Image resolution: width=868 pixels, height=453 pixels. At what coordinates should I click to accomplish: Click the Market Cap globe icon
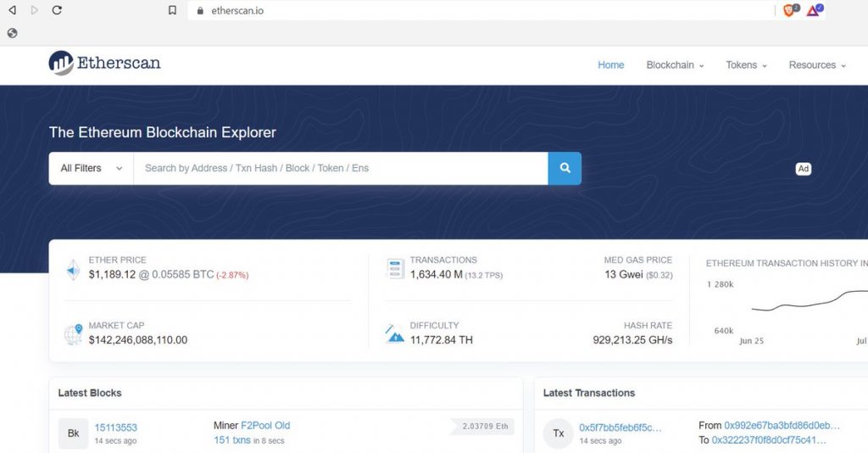click(x=73, y=334)
